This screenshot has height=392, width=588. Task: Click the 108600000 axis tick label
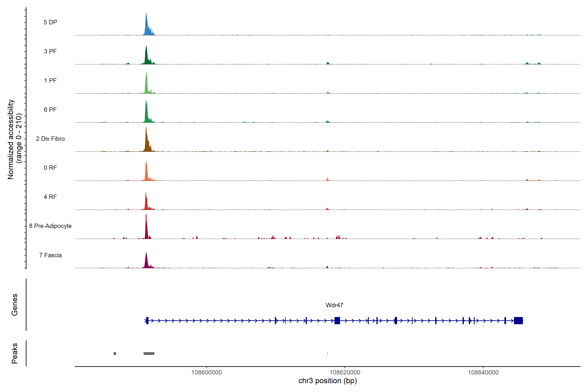coord(206,372)
